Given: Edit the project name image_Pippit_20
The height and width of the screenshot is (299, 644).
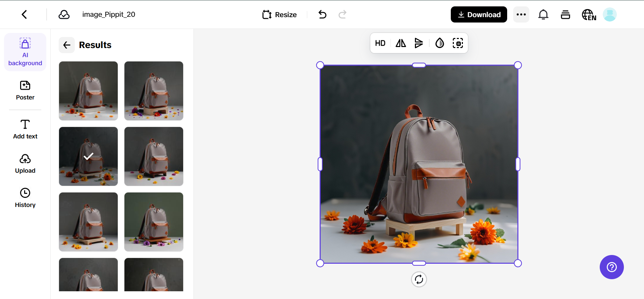Looking at the screenshot, I should (109, 14).
